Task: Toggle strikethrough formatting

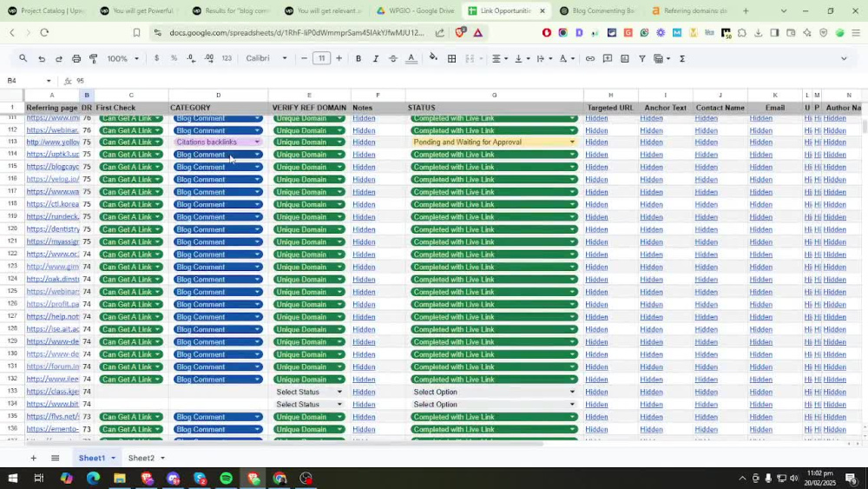Action: (393, 58)
